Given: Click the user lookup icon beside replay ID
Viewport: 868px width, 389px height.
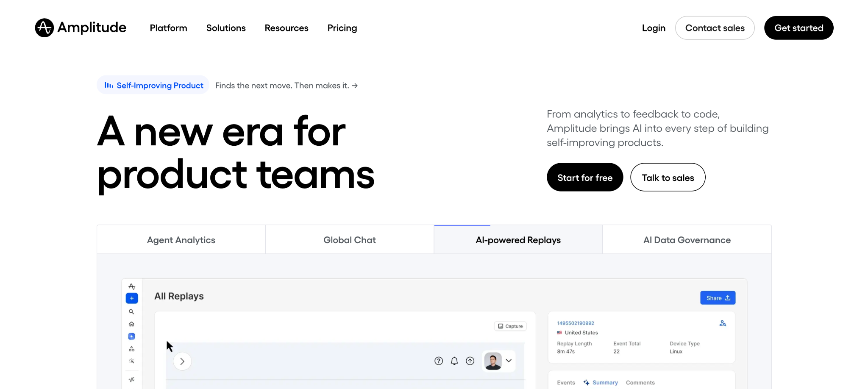Looking at the screenshot, I should coord(723,323).
